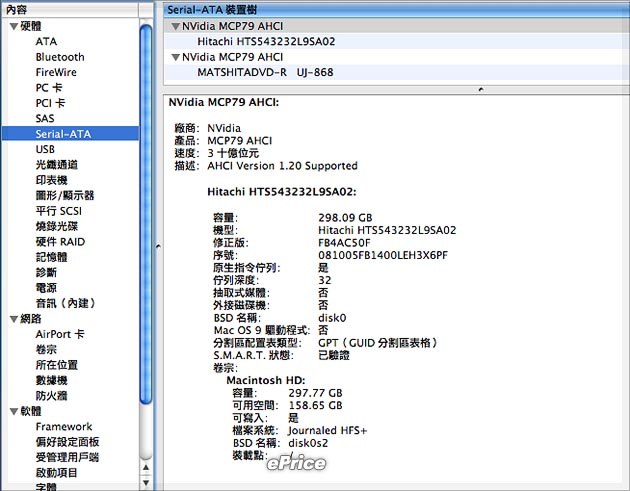Click Macintosh HD volume heading
Viewport: 630px width, 491px height.
[x=266, y=381]
